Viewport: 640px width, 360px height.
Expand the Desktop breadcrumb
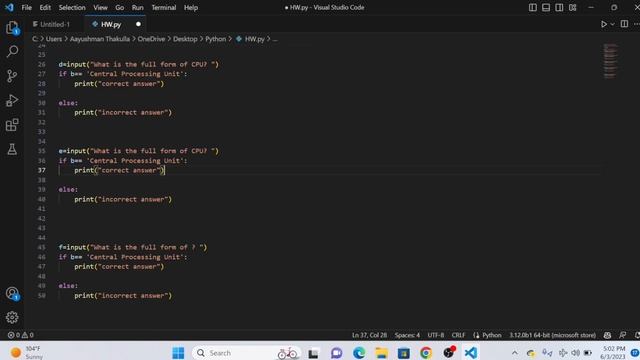click(x=185, y=39)
